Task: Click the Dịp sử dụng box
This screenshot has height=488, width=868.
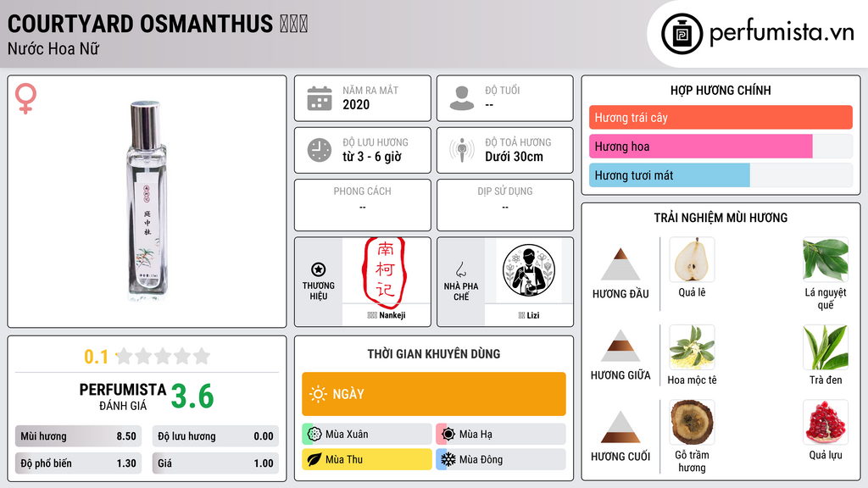Action: click(x=505, y=205)
